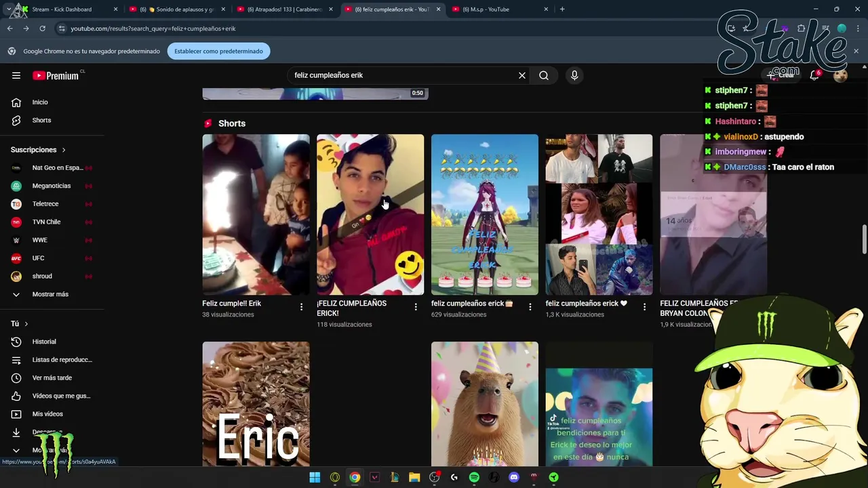Open YouTube notifications bell
The width and height of the screenshot is (868, 488).
click(814, 75)
